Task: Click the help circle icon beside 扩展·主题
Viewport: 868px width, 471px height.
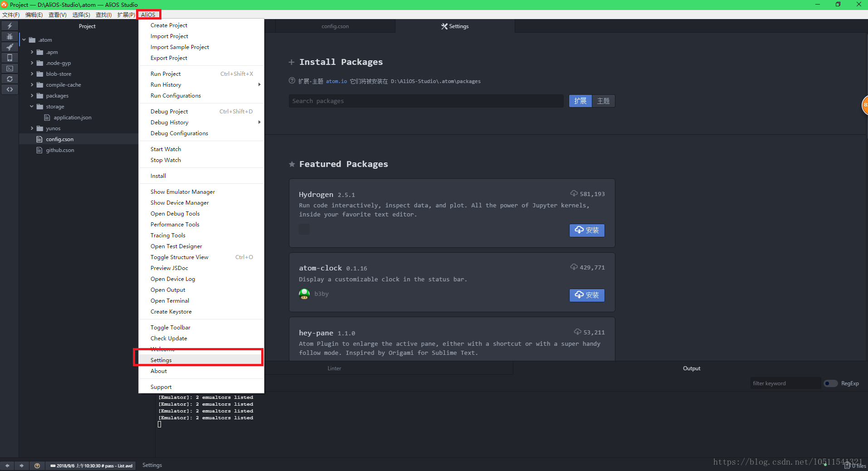Action: [292, 81]
